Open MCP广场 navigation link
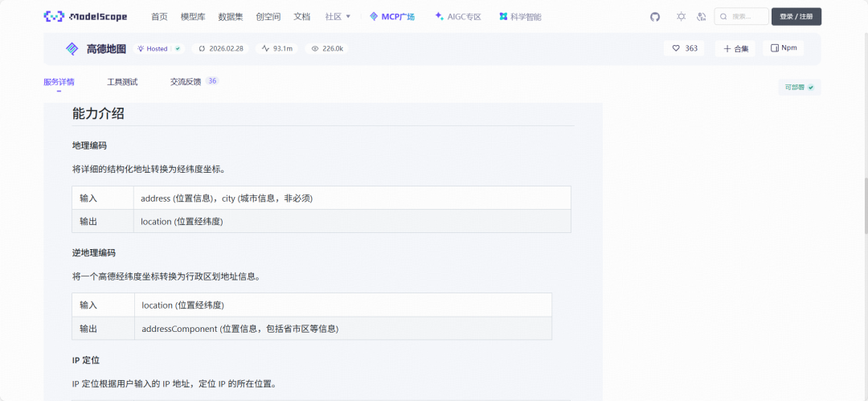The image size is (868, 401). pyautogui.click(x=392, y=17)
